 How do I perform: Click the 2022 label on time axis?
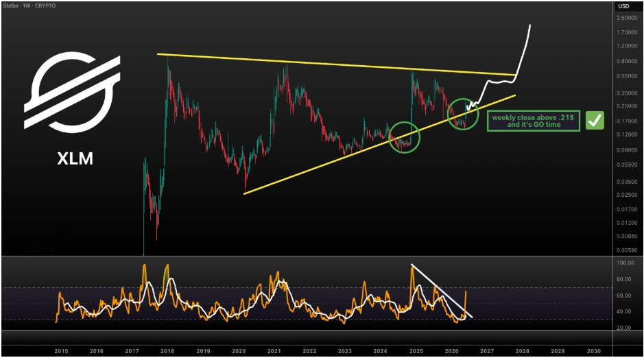click(x=310, y=351)
